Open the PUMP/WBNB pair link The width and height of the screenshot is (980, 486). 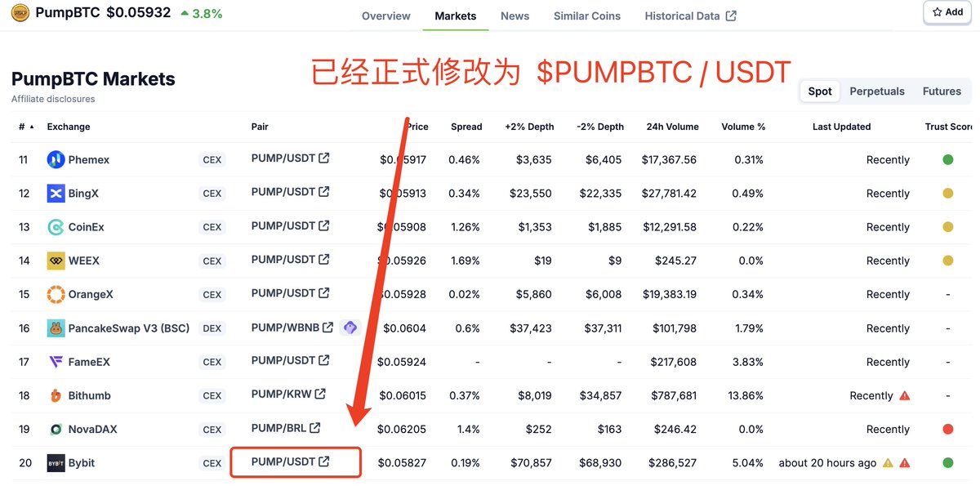point(292,327)
